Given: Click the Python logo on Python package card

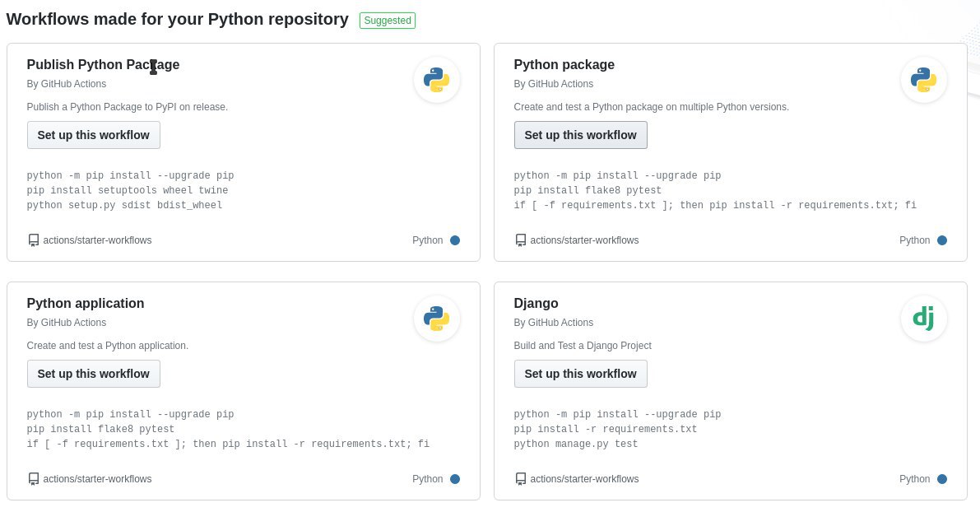Looking at the screenshot, I should [924, 80].
